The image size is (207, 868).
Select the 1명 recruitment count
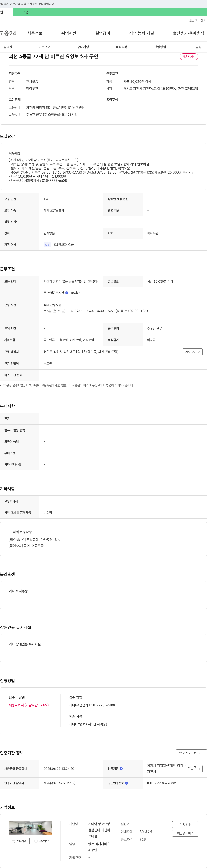tap(46, 199)
